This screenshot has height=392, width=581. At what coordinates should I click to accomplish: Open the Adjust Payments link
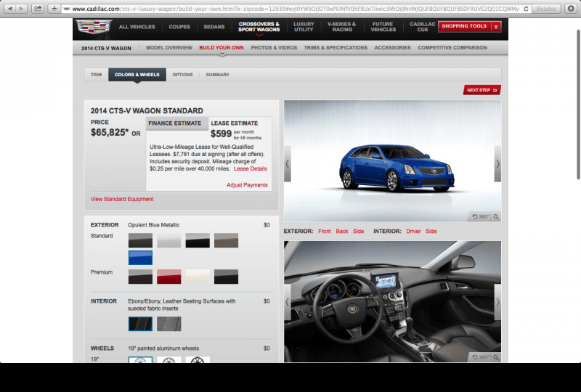tap(247, 185)
